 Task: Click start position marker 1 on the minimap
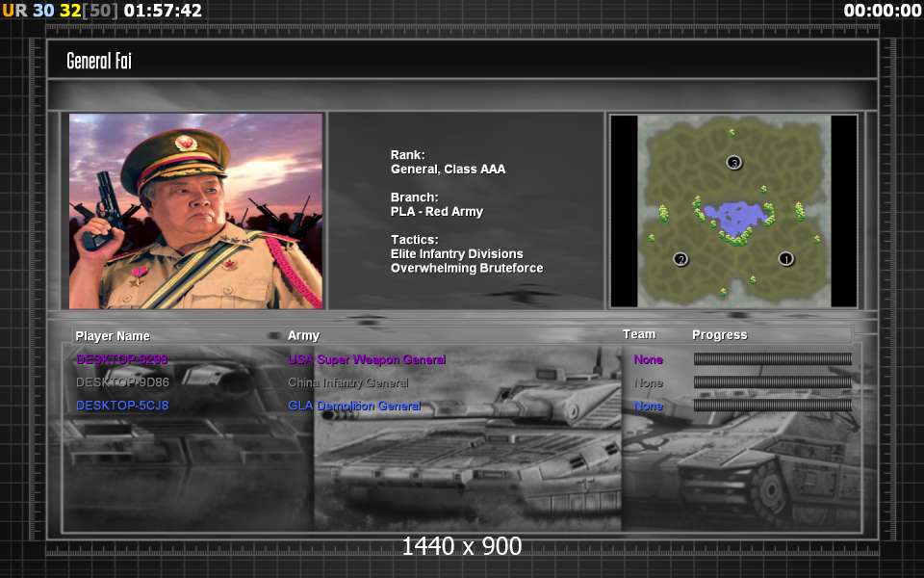click(x=785, y=258)
